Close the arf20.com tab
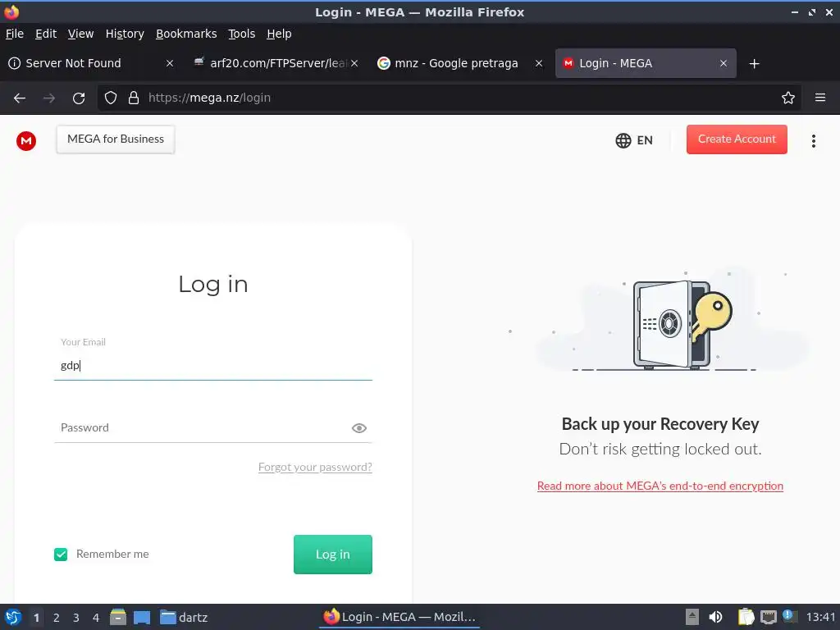This screenshot has height=630, width=840. pyautogui.click(x=354, y=64)
